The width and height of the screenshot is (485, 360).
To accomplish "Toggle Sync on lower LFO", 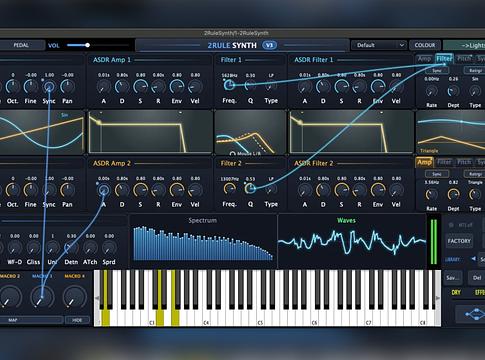I will coord(436,174).
